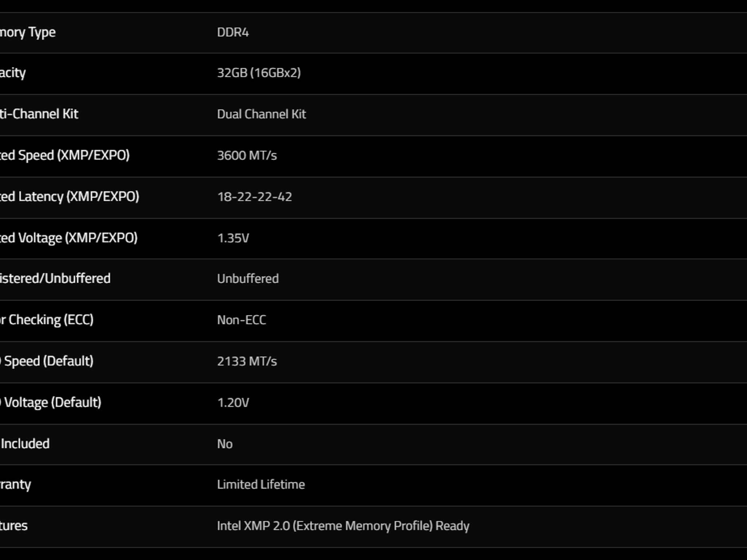
Task: Click the Memory Type row label
Action: pos(28,33)
